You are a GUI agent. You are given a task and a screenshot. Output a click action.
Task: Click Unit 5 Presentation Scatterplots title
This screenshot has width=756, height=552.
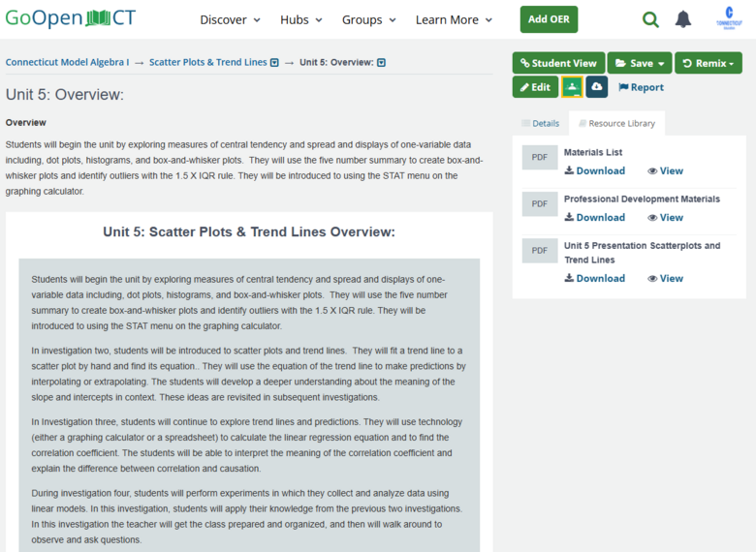click(643, 253)
